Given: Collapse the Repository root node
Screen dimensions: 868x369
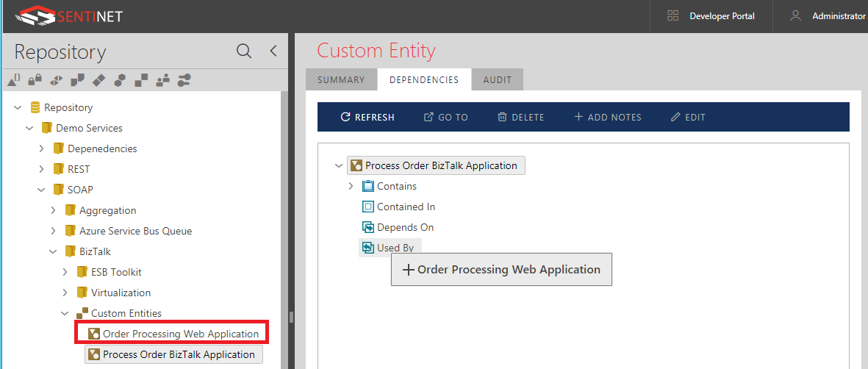Looking at the screenshot, I should (18, 107).
